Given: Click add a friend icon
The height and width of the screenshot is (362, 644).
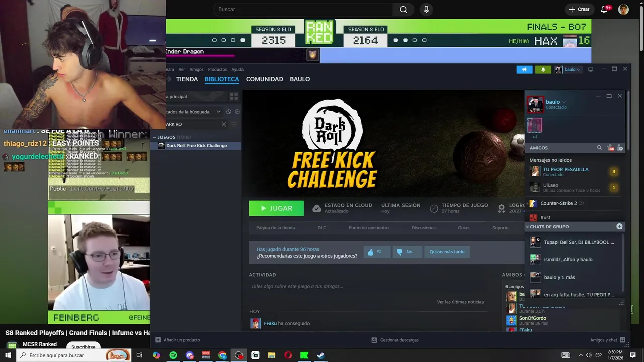Looking at the screenshot, I should [620, 148].
